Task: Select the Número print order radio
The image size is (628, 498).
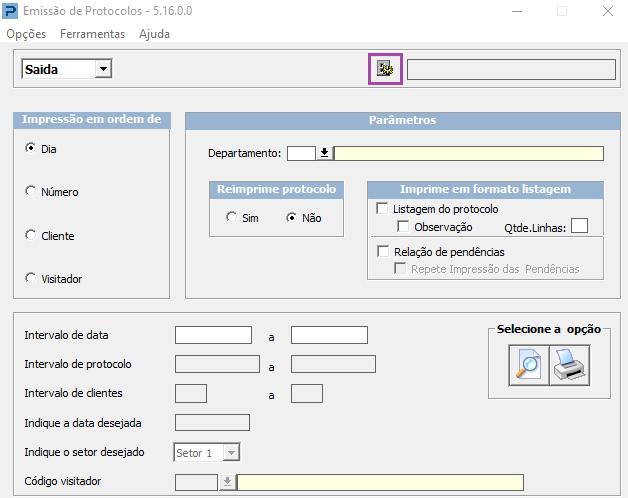Action: pyautogui.click(x=30, y=192)
